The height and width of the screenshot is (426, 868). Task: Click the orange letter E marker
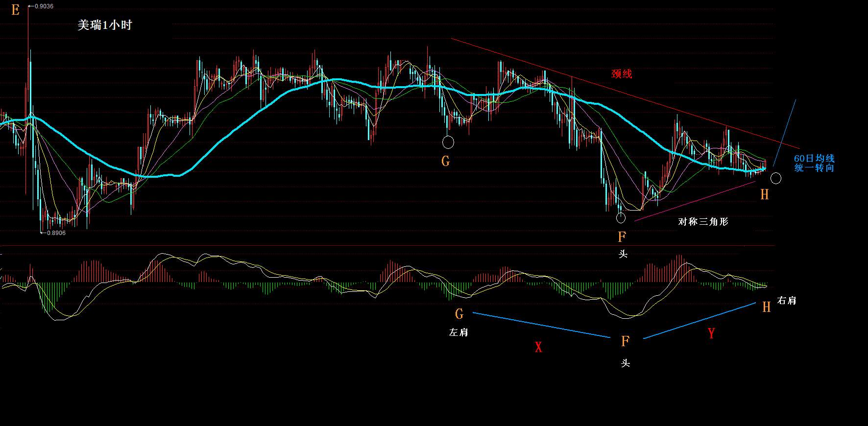click(x=16, y=10)
